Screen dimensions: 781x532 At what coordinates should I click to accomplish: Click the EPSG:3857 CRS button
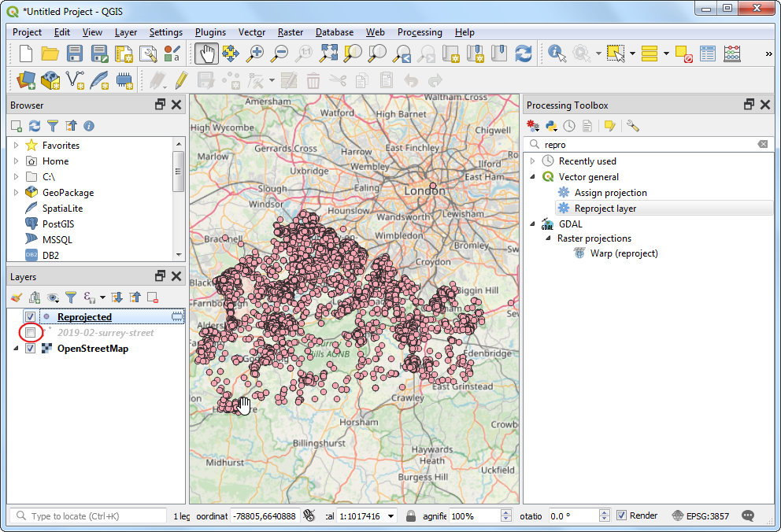[x=701, y=516]
